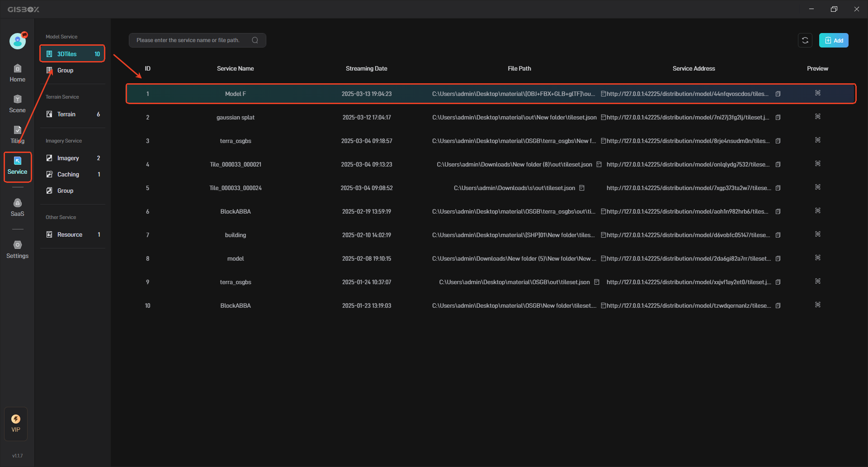
Task: Click the GISBOX logo in title bar
Action: 24,9
